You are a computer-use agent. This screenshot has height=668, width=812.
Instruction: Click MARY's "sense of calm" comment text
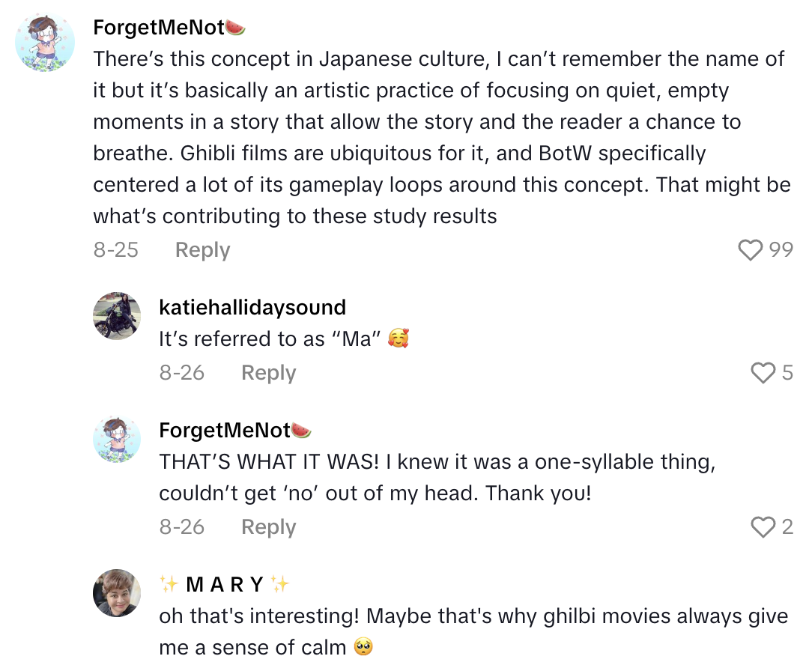click(x=472, y=631)
